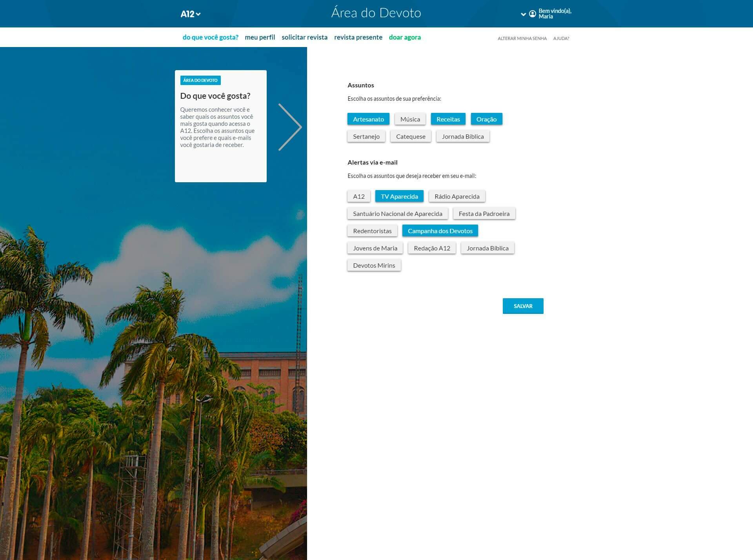Click ALTERAR MINHA SENHA link
Viewport: 753px width, 560px height.
(522, 38)
